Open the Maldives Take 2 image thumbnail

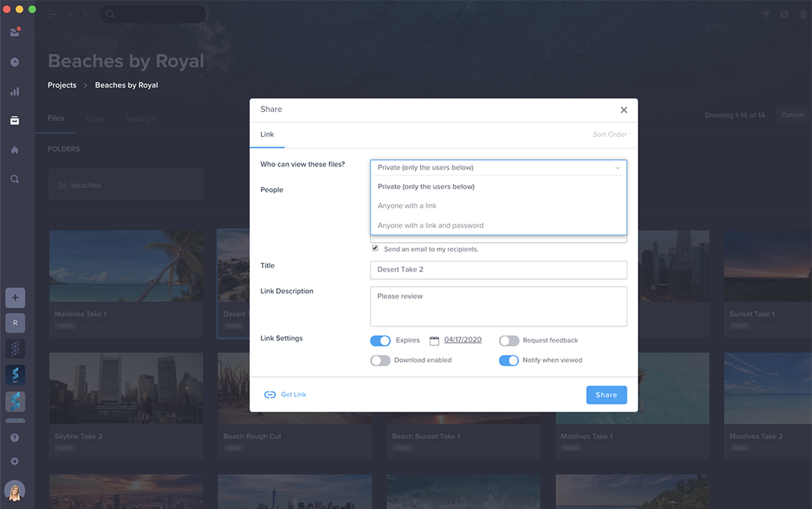(x=768, y=388)
